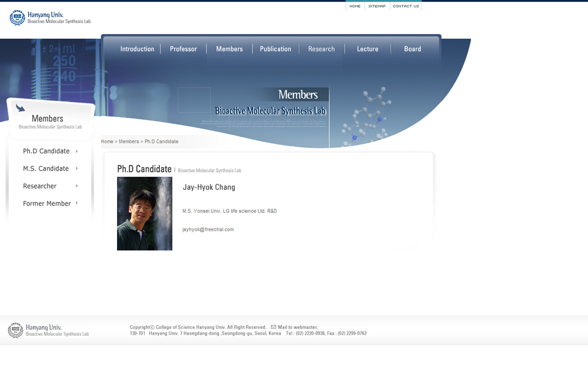Go to the Publication section

[275, 49]
